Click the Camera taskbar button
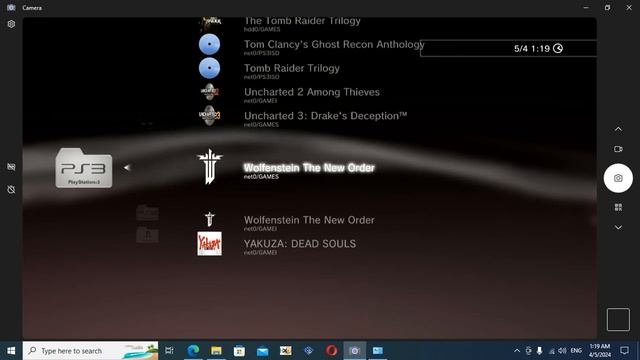The width and height of the screenshot is (640, 360). point(355,351)
